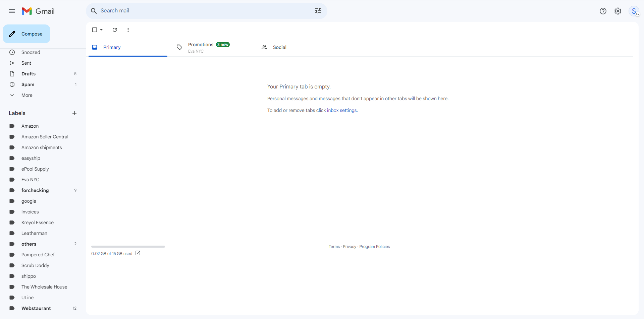Image resolution: width=644 pixels, height=319 pixels.
Task: Click the Compose button
Action: (26, 34)
